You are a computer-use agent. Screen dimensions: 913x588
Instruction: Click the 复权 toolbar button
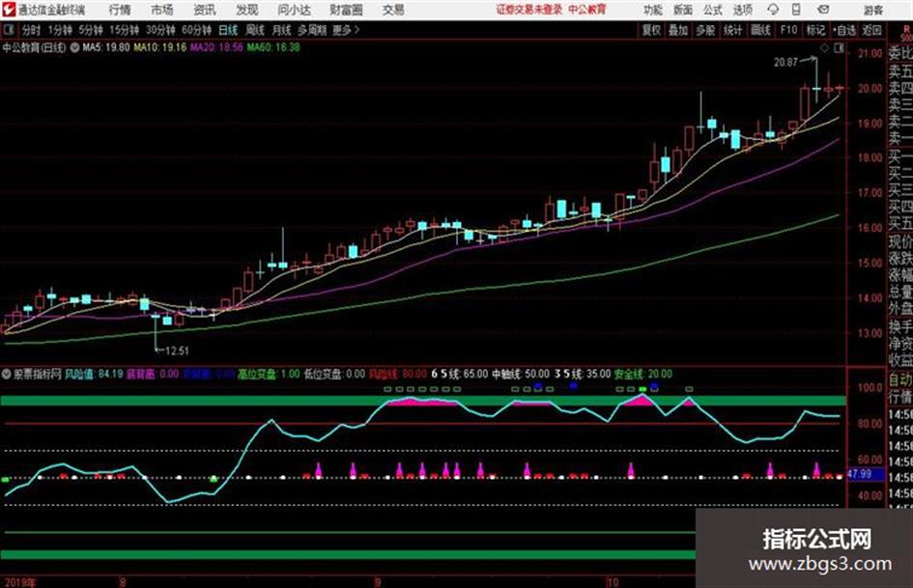tap(651, 30)
